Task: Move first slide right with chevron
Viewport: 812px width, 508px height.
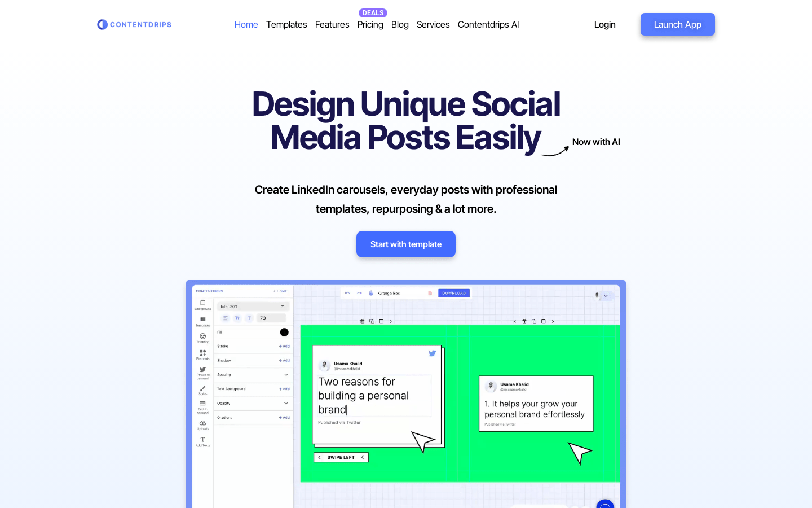Action: point(391,322)
